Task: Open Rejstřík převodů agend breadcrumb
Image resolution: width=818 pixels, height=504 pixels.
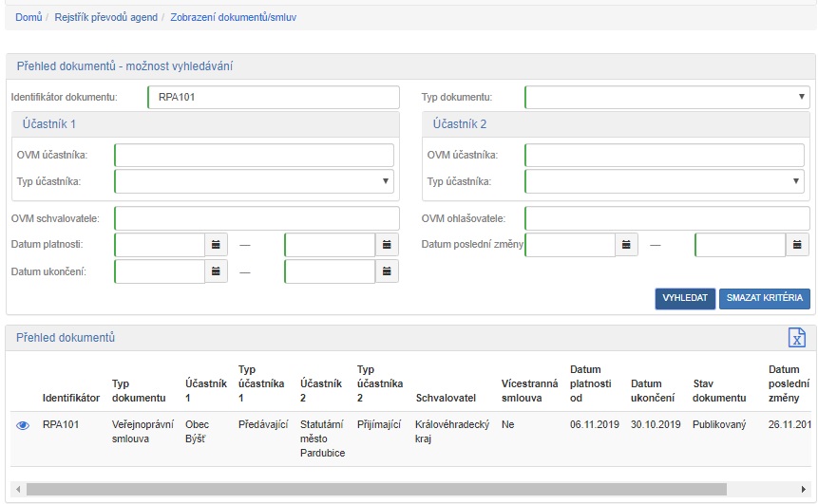Action: tap(105, 17)
